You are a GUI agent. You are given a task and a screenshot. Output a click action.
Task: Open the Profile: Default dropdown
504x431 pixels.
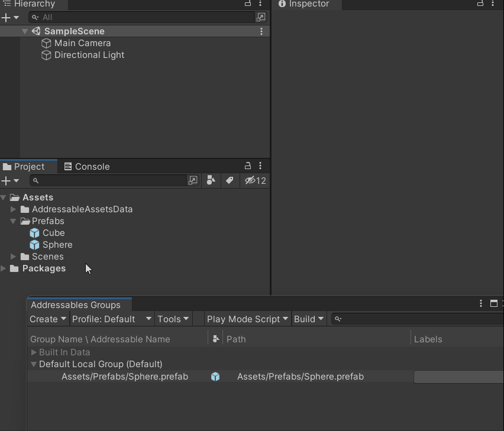111,319
